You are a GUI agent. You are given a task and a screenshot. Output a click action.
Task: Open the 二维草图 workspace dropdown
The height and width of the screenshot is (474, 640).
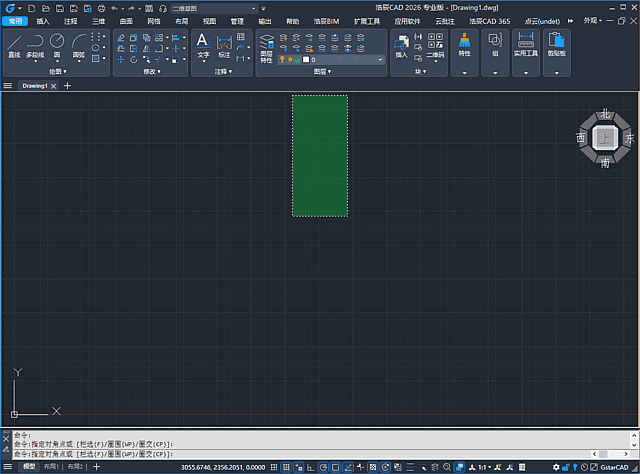(x=203, y=8)
